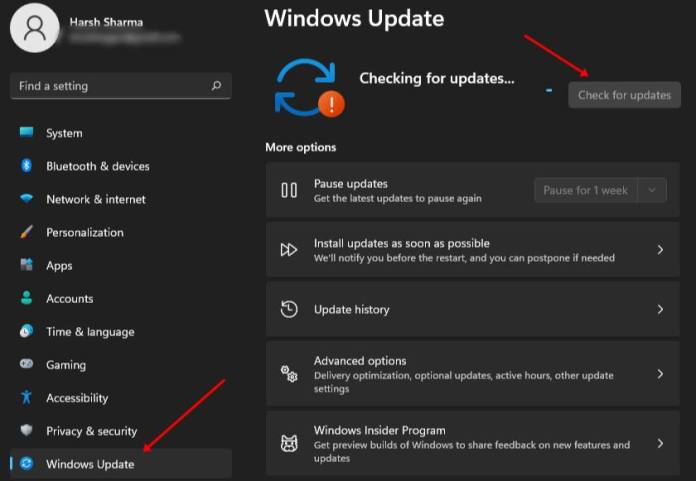This screenshot has width=696, height=481.
Task: Click Get the latest updates to pause text
Action: (398, 198)
